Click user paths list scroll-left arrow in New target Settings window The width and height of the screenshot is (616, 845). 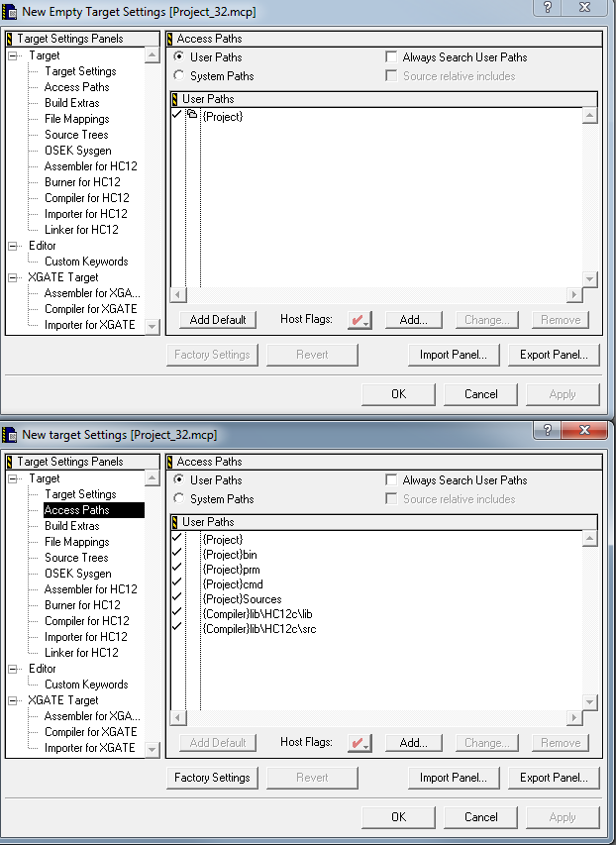[x=178, y=718]
